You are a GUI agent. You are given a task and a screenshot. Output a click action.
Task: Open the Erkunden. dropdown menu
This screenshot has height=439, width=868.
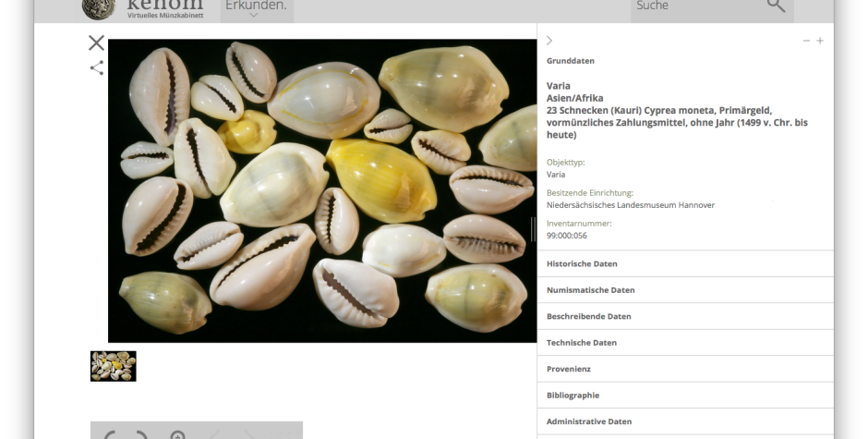[257, 9]
